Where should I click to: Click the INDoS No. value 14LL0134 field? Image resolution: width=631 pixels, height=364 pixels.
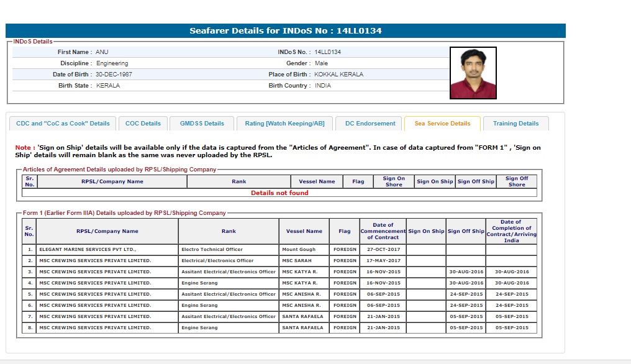point(327,52)
